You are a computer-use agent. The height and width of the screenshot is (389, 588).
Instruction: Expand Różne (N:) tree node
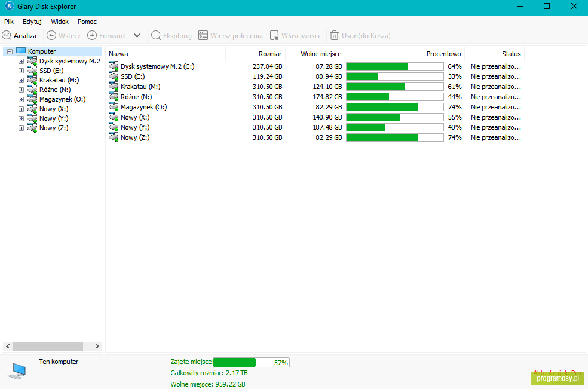22,90
